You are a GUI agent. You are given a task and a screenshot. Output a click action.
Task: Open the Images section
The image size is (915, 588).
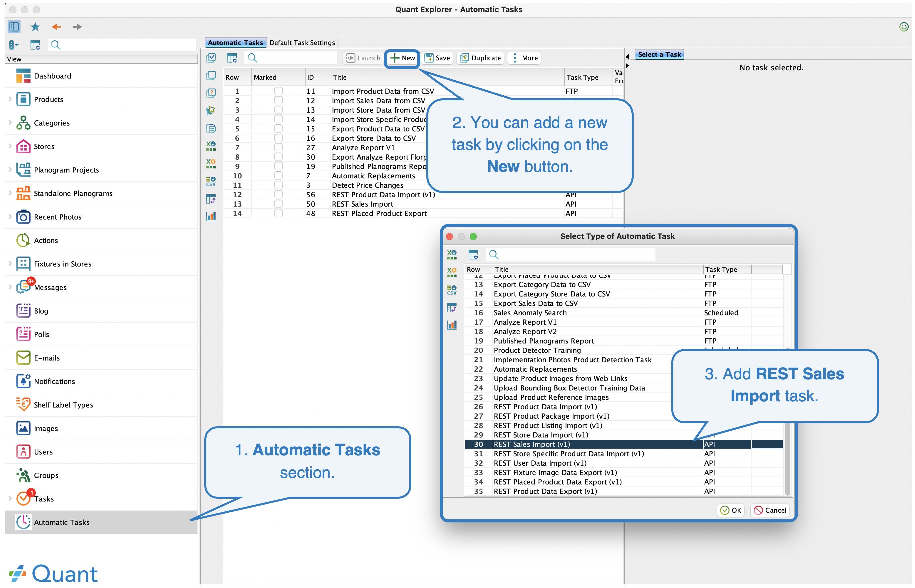point(46,428)
